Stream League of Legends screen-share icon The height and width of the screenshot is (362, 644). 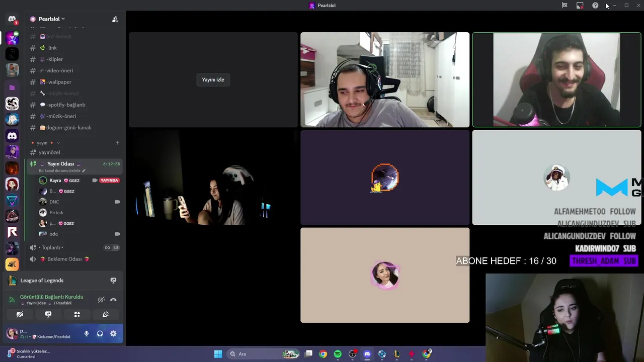click(113, 281)
